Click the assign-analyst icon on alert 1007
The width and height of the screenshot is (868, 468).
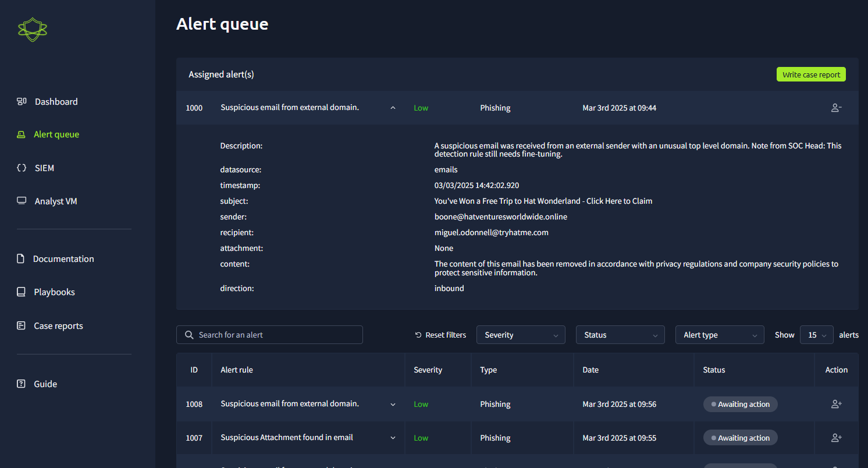(836, 438)
